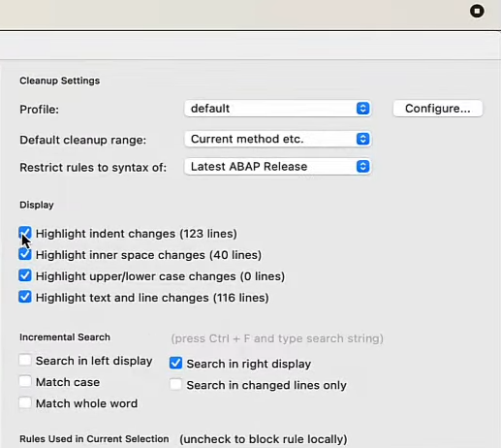Open the Current method etc. dropdown
501x448 pixels.
tap(277, 139)
